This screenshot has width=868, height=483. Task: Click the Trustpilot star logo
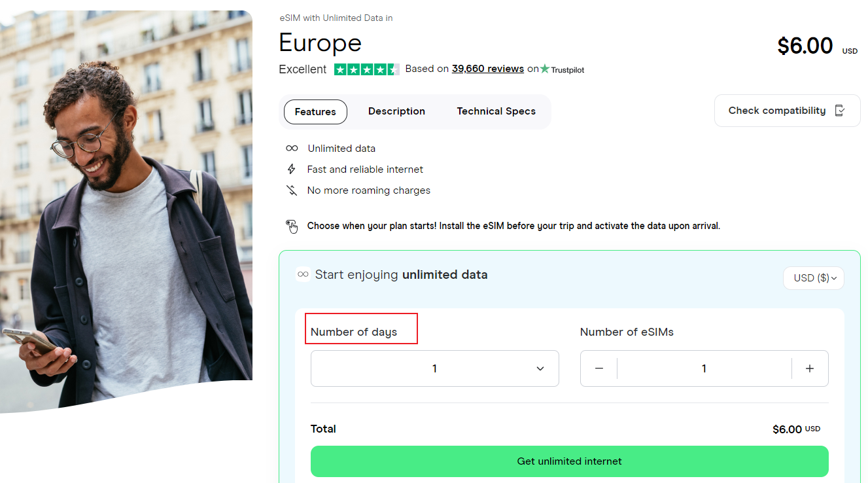[x=545, y=69]
